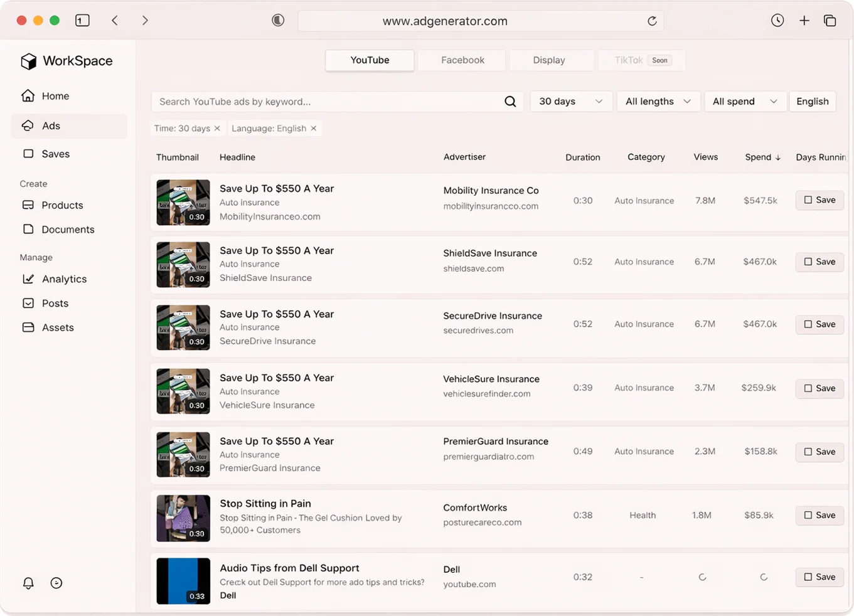
Task: Open the Mobility Insurance Co ad thumbnail
Action: (x=183, y=203)
